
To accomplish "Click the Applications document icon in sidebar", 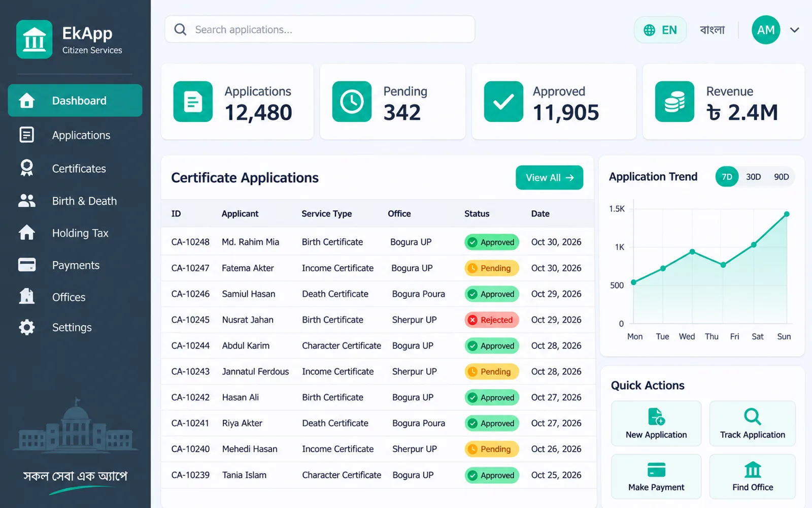I will point(27,135).
